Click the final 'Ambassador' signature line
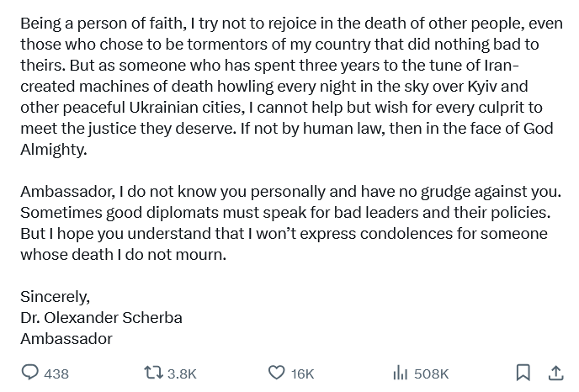 pos(66,339)
